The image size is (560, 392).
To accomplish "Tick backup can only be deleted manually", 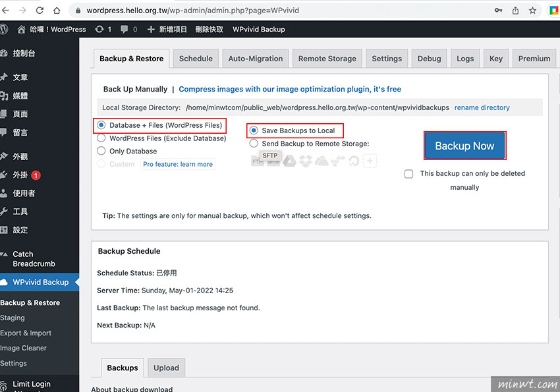I will (408, 174).
